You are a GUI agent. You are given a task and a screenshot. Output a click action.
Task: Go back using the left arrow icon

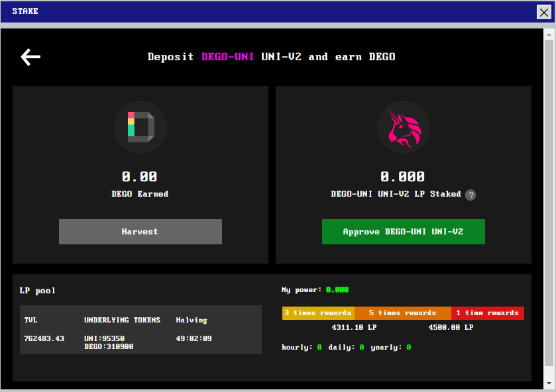click(30, 57)
